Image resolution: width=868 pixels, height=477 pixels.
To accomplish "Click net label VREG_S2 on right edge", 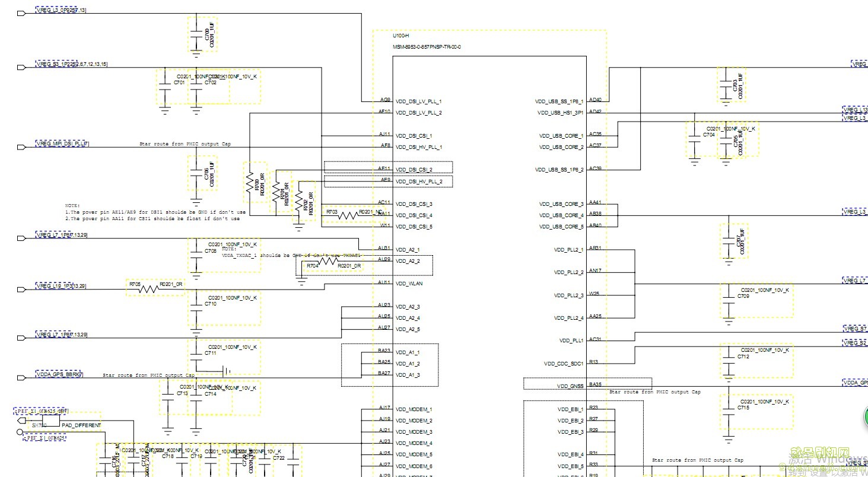I will (855, 343).
